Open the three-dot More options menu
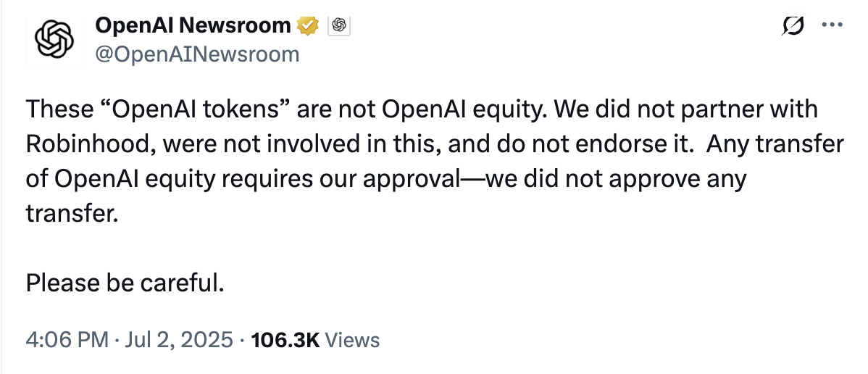Screen dimensions: 868x374 831,25
